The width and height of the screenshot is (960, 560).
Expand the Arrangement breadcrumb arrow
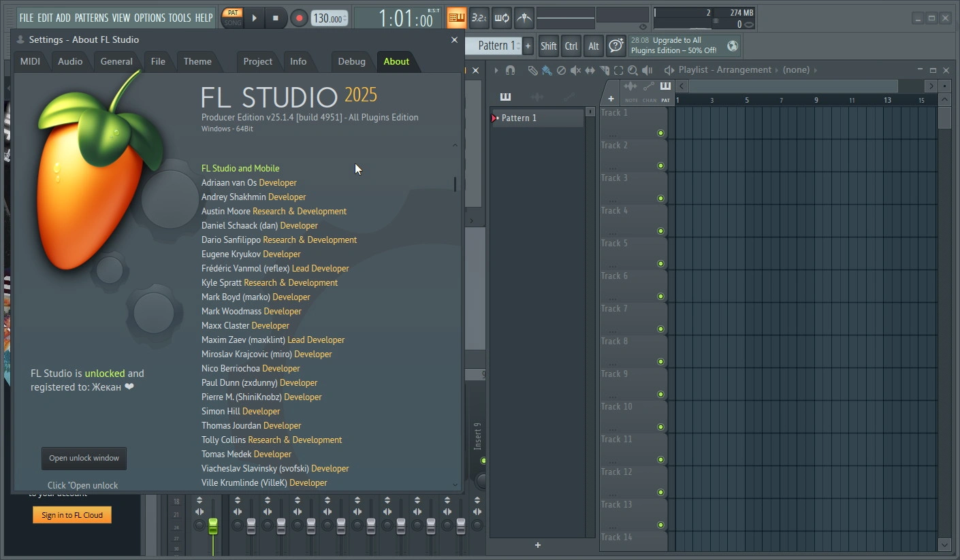[778, 70]
